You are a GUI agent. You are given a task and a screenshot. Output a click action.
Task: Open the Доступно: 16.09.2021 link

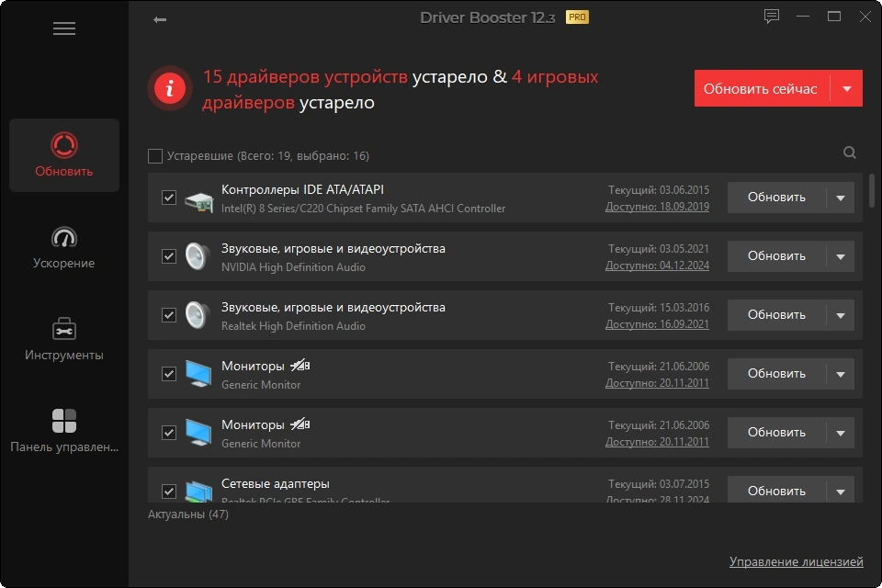click(657, 324)
